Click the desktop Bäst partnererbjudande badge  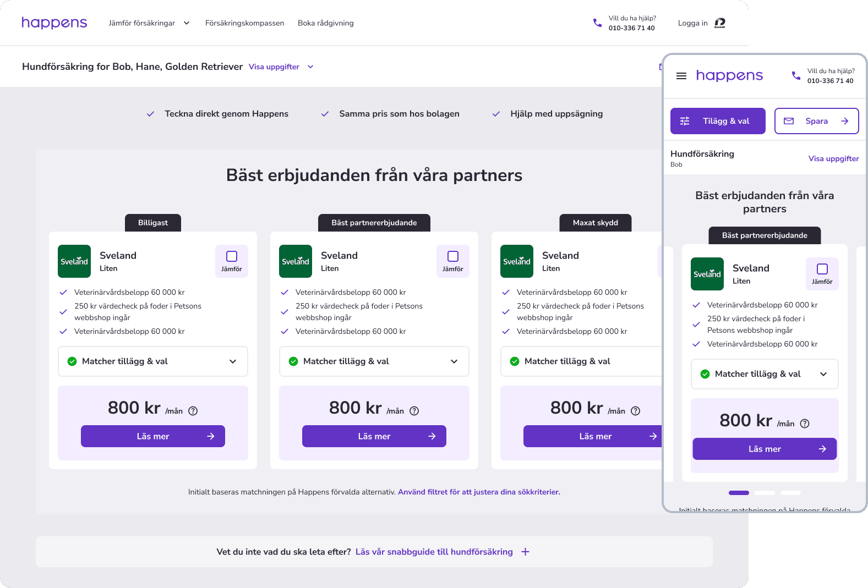click(x=374, y=223)
